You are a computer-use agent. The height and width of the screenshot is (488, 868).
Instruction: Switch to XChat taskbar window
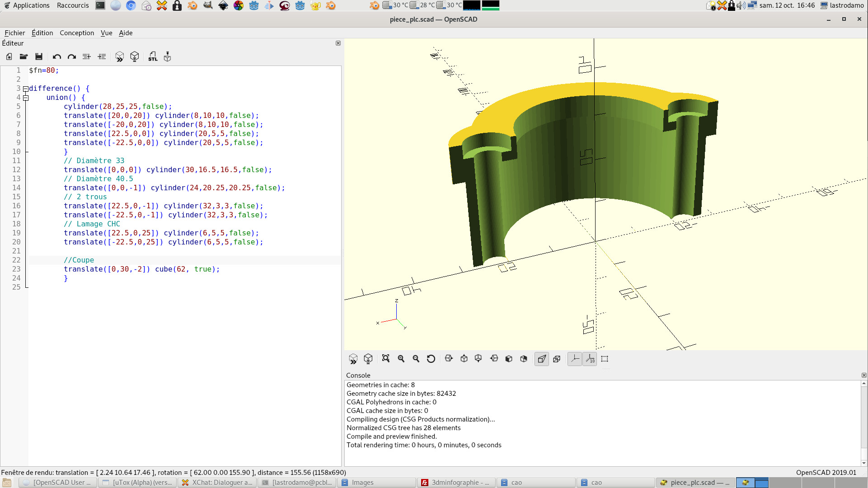(217, 483)
